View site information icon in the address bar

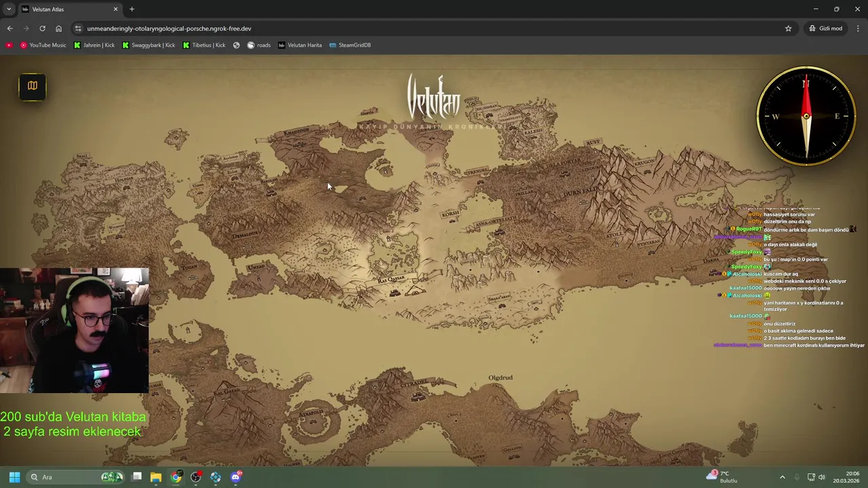click(78, 28)
